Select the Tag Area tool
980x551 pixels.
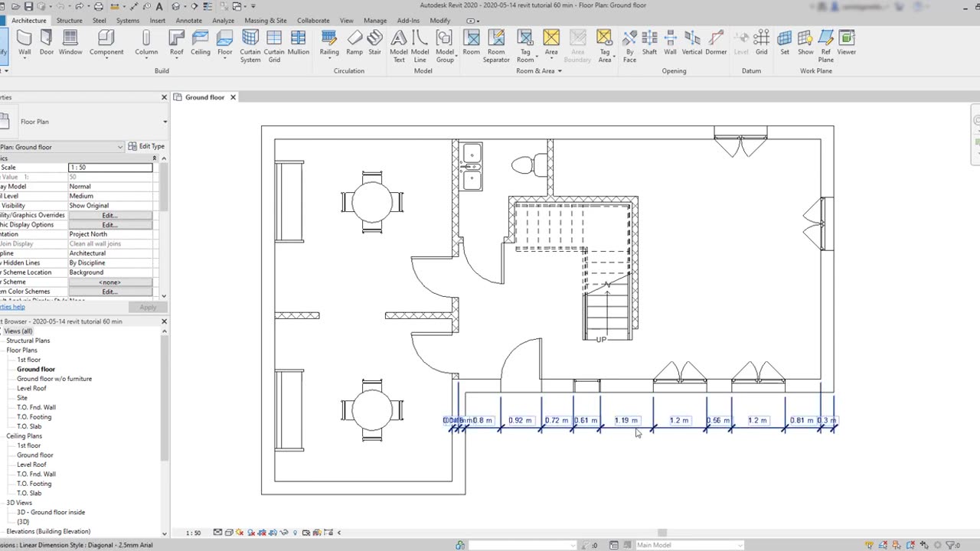[x=604, y=46]
